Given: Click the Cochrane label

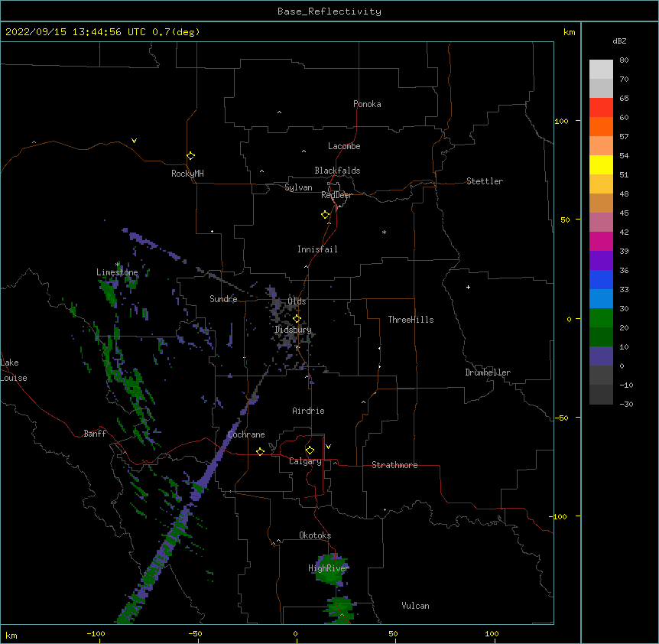Looking at the screenshot, I should pos(246,434).
